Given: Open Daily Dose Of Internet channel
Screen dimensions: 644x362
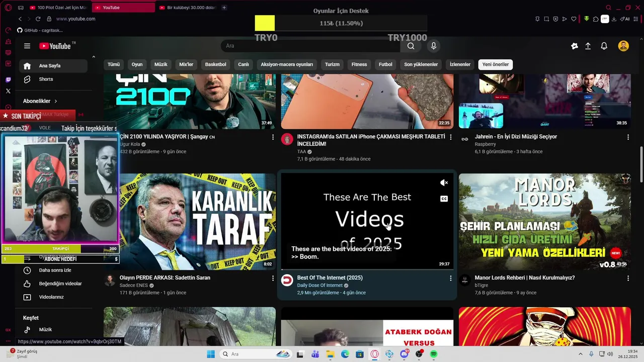Looking at the screenshot, I should point(319,286).
